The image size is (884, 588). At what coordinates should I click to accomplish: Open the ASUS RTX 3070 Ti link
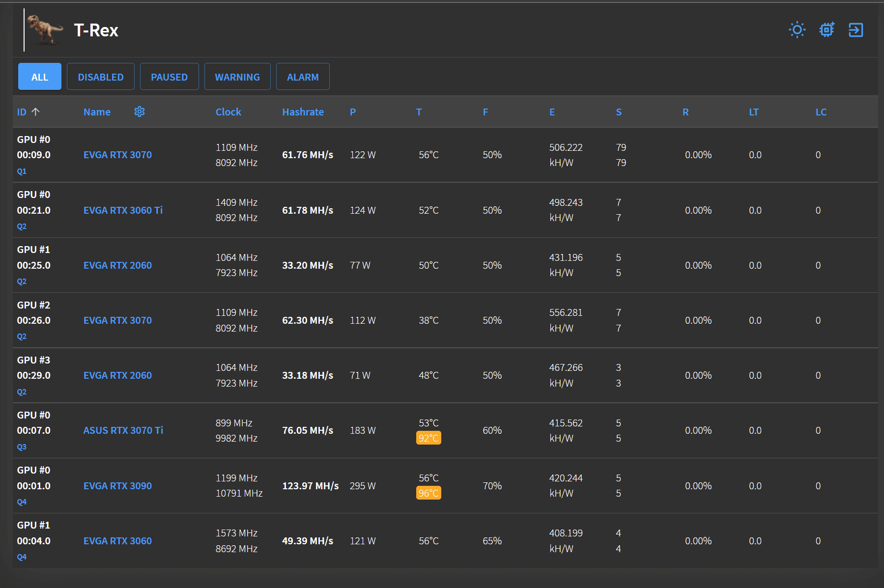pos(123,430)
